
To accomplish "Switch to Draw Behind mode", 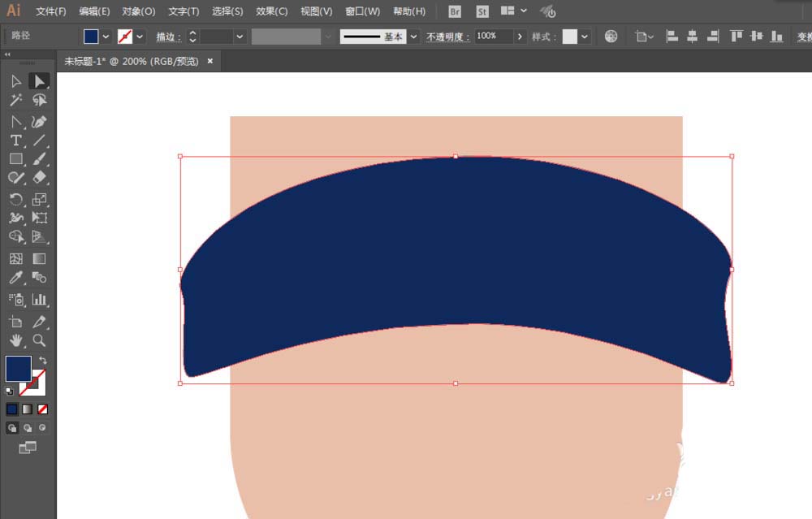I will click(x=28, y=428).
